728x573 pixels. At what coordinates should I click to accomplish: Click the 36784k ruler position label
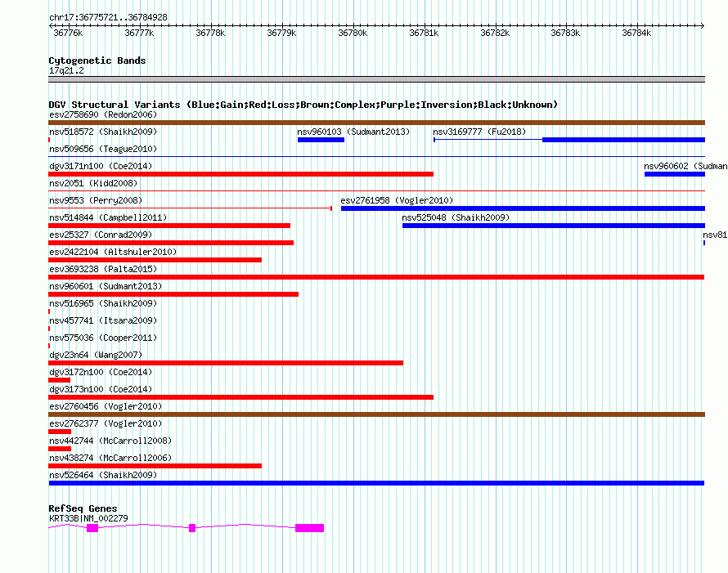click(x=636, y=33)
